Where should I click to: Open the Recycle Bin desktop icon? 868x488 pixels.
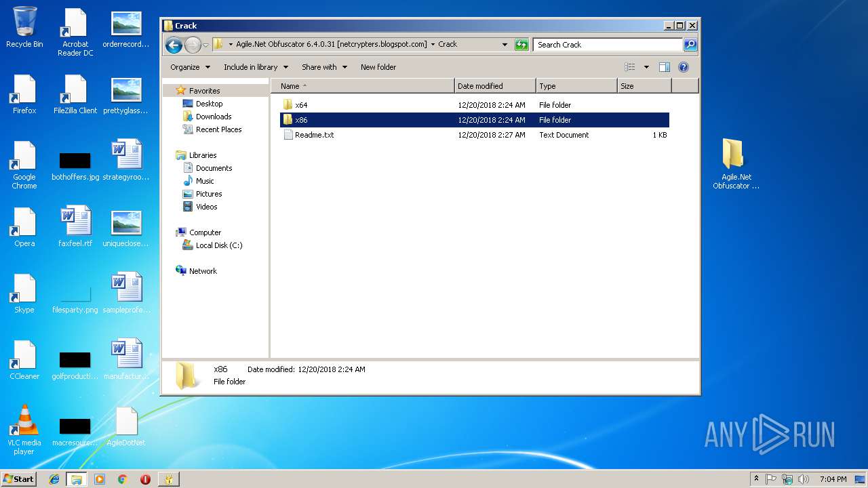pos(24,27)
